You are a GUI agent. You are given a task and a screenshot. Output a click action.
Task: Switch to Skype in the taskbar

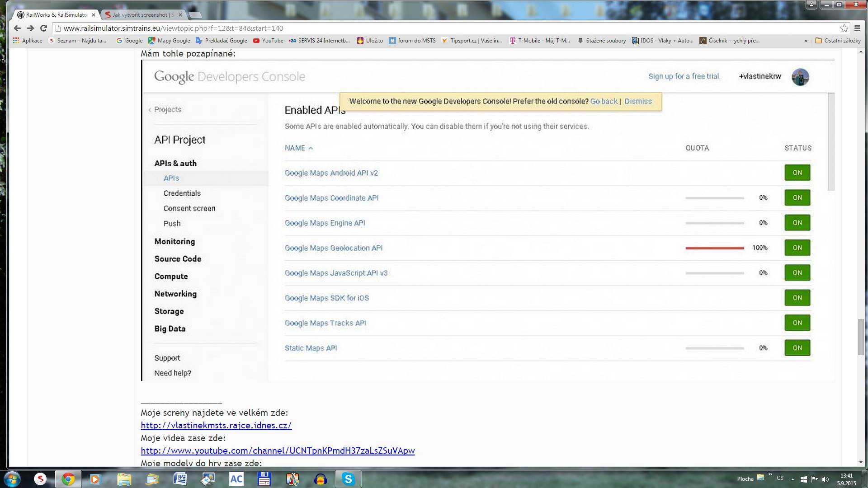349,479
